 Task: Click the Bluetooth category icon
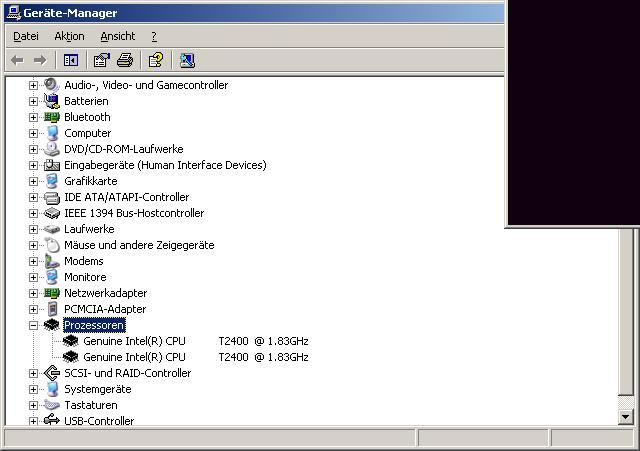tap(52, 117)
